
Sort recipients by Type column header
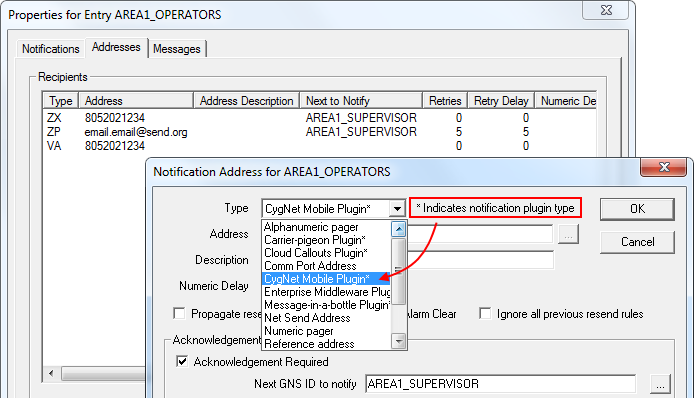click(61, 100)
